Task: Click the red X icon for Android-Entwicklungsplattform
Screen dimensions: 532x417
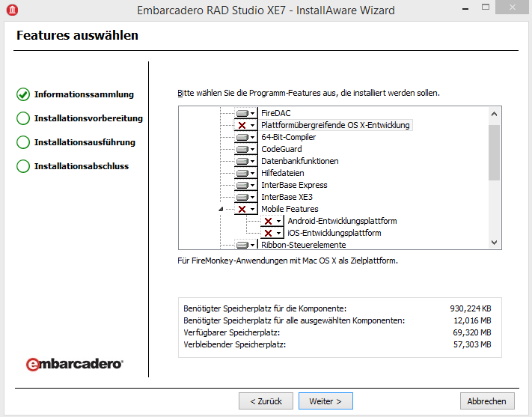Action: [268, 221]
